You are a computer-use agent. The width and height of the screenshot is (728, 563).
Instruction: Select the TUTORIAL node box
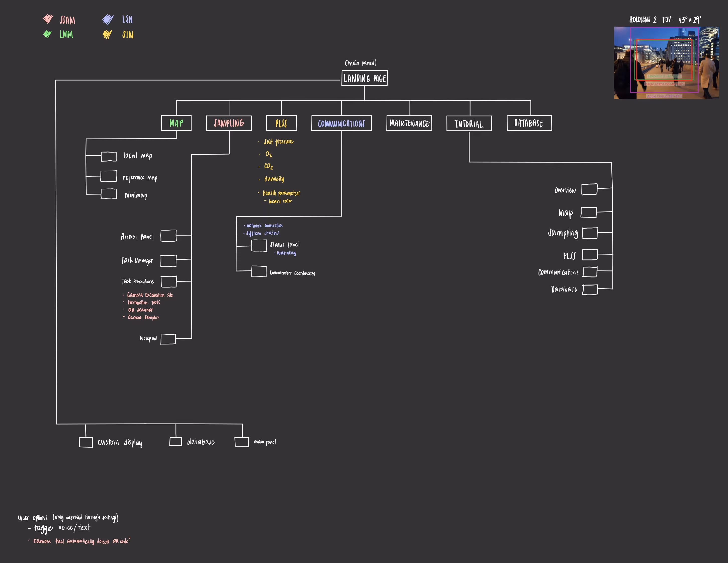pyautogui.click(x=469, y=124)
